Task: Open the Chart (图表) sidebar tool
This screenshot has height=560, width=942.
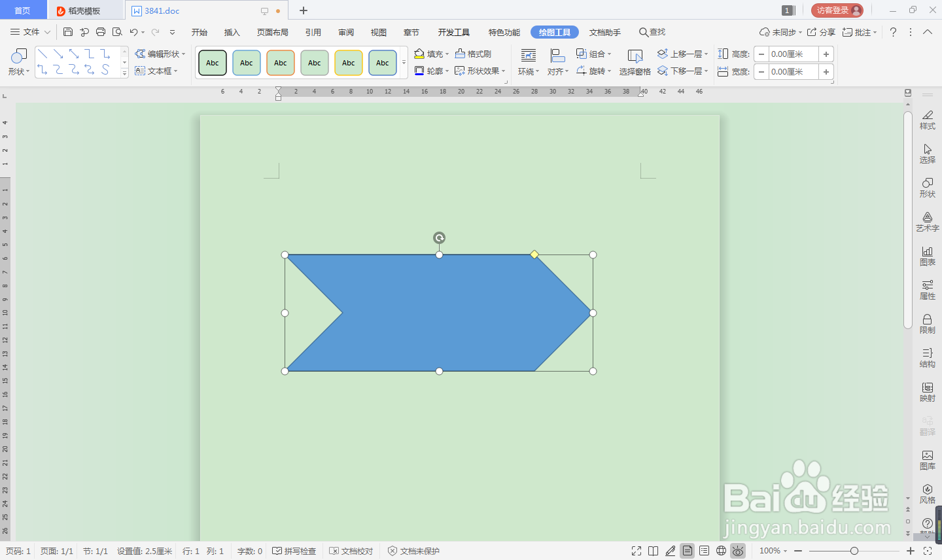Action: pyautogui.click(x=928, y=256)
